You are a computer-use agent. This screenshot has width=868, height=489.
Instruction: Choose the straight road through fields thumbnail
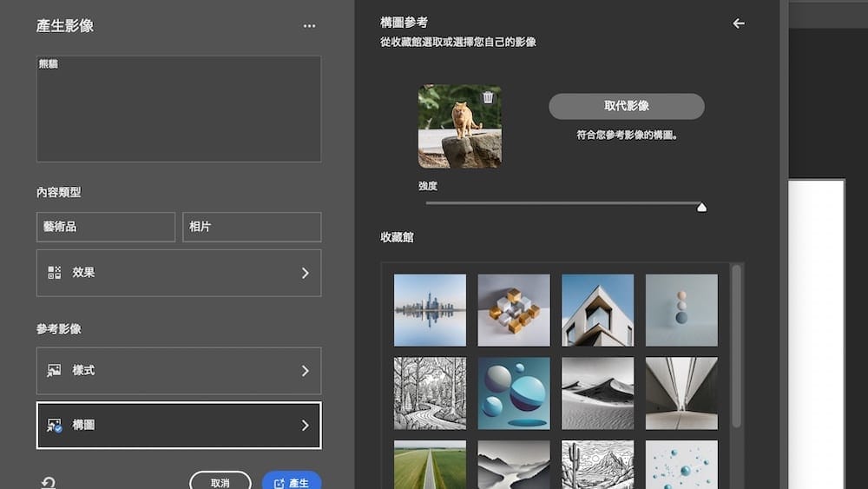[431, 465]
